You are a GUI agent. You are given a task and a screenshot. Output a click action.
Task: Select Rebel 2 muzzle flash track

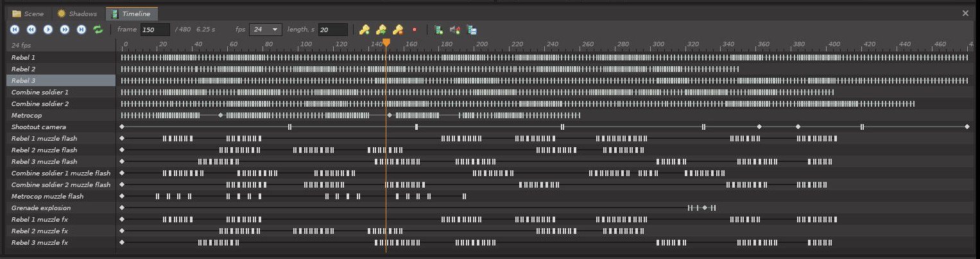point(61,150)
